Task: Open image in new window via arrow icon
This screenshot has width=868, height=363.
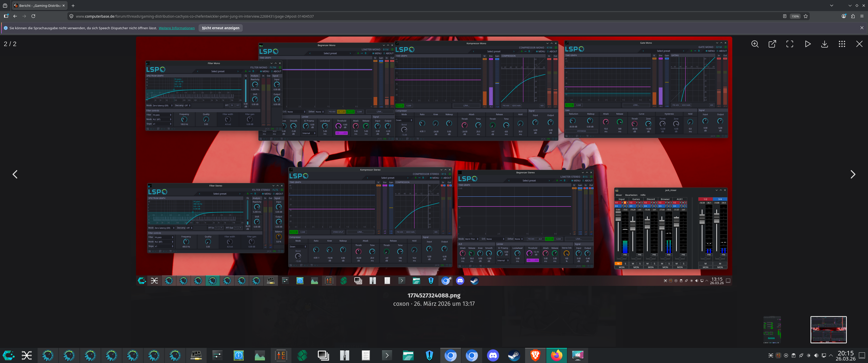Action: pos(772,44)
